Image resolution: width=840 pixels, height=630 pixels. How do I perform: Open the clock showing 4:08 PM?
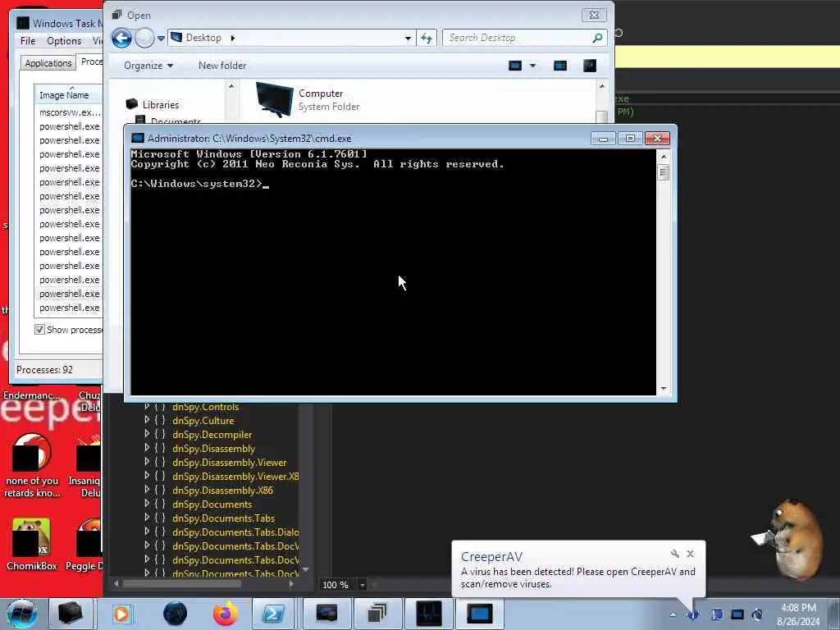[798, 614]
